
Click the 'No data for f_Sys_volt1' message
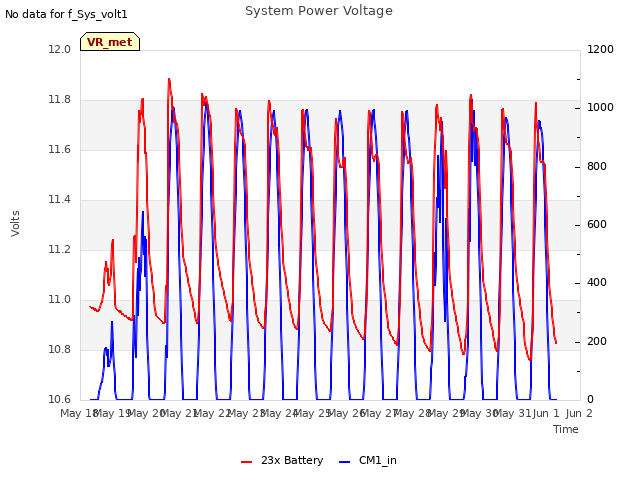point(66,14)
